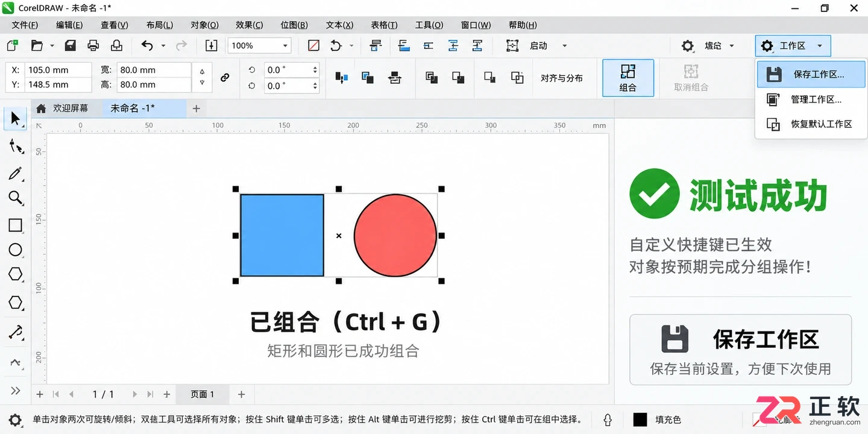Click the 组合 group objects button

(x=628, y=78)
